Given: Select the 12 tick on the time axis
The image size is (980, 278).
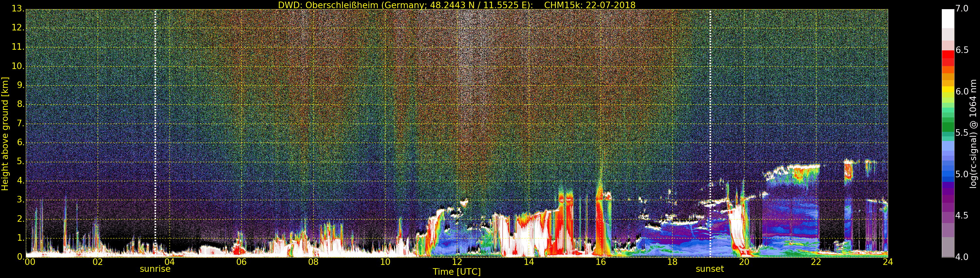Looking at the screenshot, I should (x=457, y=262).
